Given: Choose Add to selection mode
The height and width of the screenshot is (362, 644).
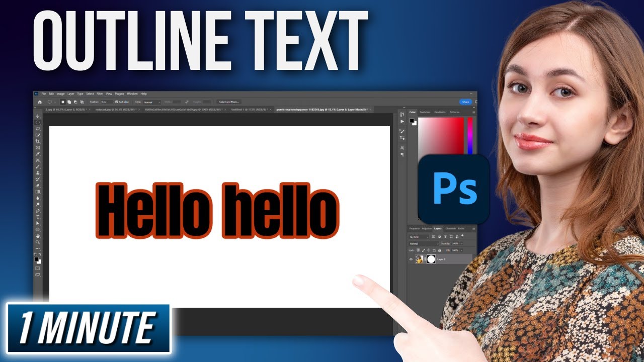Looking at the screenshot, I should pos(69,102).
